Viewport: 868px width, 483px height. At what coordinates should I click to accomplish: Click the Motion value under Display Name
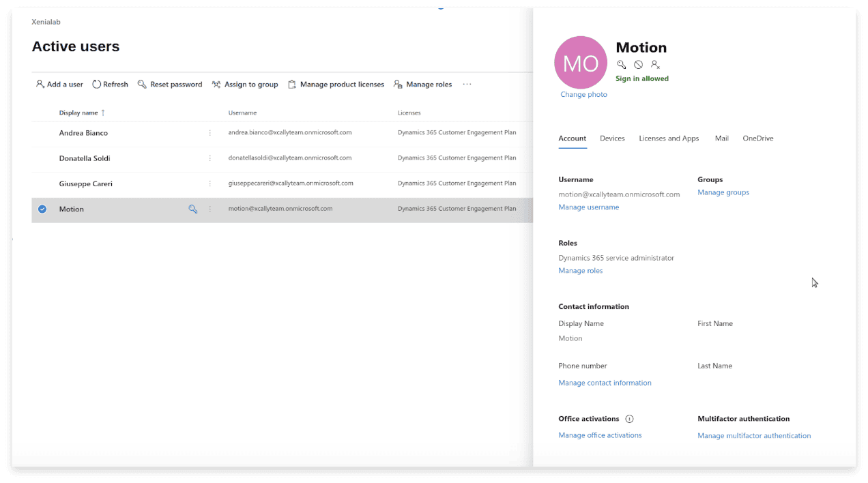coord(570,338)
